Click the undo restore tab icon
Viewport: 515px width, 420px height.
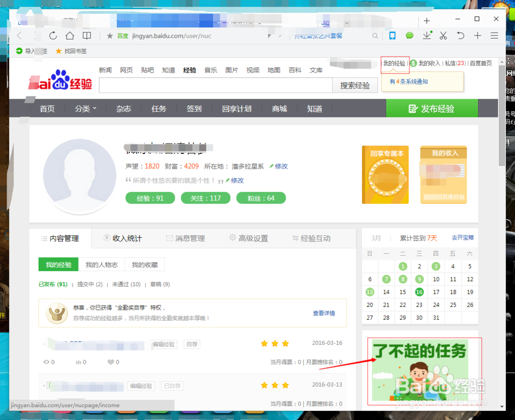[x=460, y=36]
